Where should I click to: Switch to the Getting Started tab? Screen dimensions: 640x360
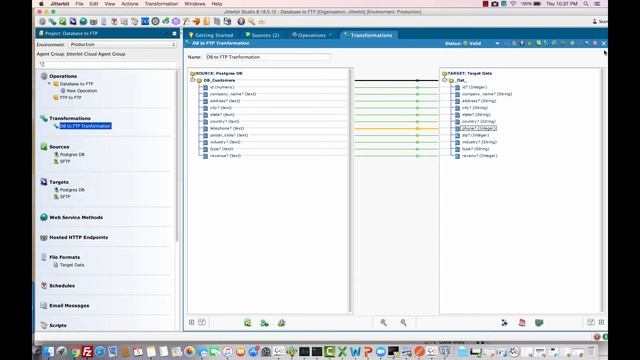click(x=211, y=35)
